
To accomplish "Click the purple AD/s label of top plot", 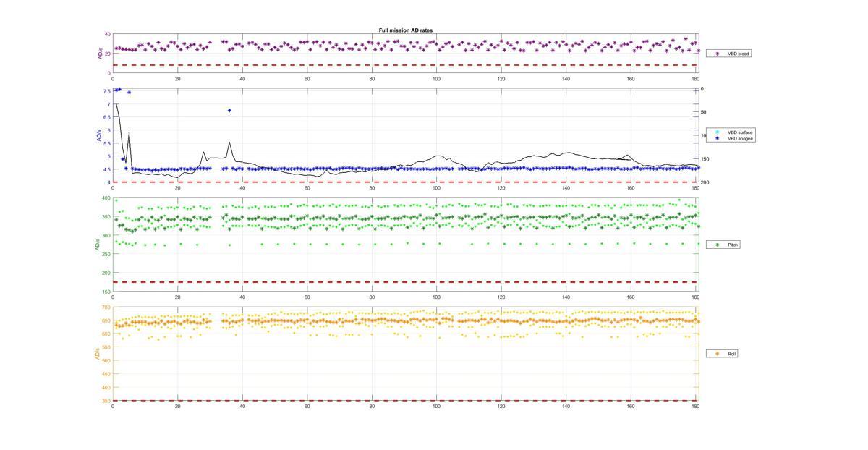I will 101,54.
